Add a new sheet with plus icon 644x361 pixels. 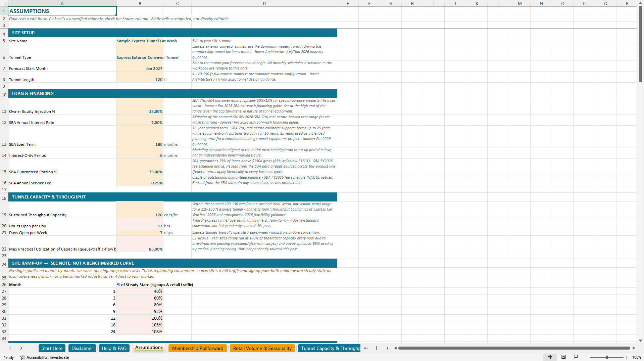[376, 348]
